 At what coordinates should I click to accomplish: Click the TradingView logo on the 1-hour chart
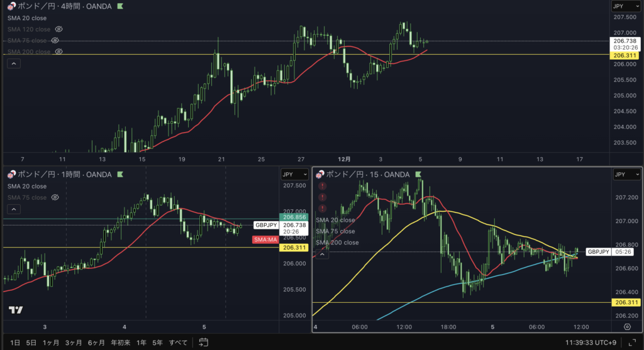(x=16, y=310)
